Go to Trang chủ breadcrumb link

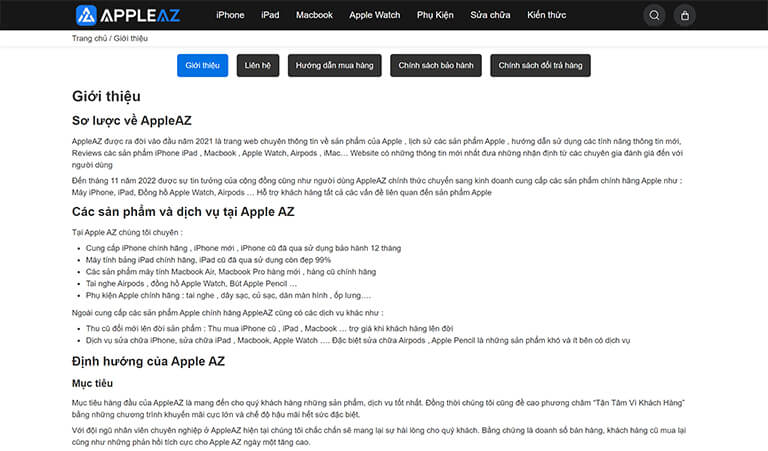click(89, 38)
